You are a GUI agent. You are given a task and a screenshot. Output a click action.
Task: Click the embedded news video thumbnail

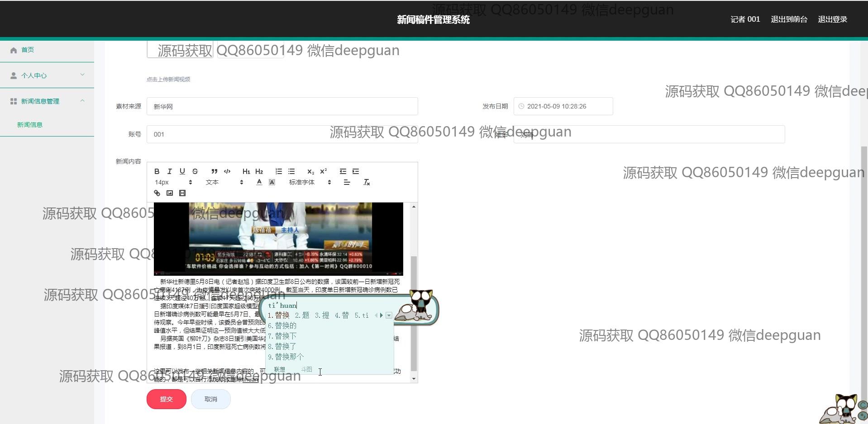pos(278,239)
